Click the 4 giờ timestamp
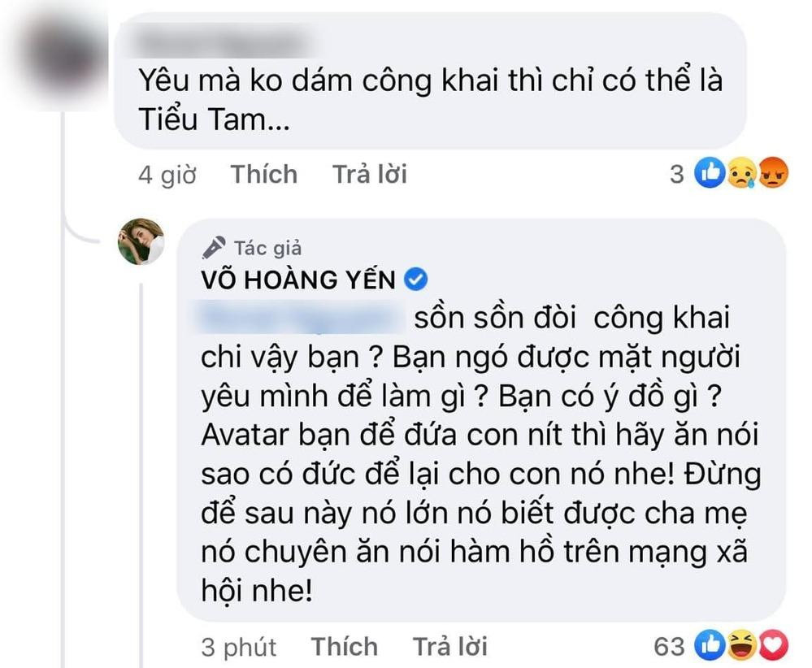Image resolution: width=812 pixels, height=668 pixels. pos(167,174)
